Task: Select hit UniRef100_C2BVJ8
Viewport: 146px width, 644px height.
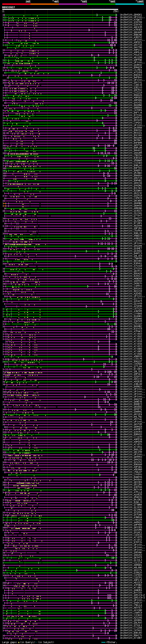Action: click(131, 85)
